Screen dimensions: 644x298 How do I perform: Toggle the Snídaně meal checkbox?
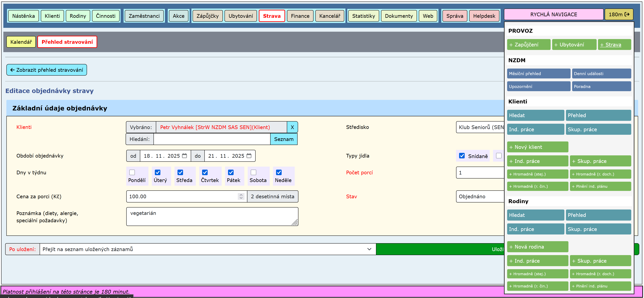[462, 156]
